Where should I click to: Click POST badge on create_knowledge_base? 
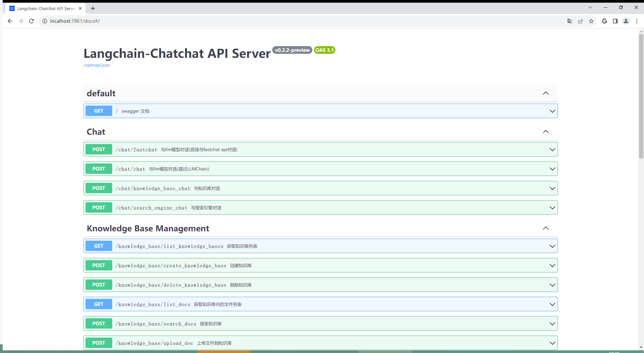[x=99, y=265]
